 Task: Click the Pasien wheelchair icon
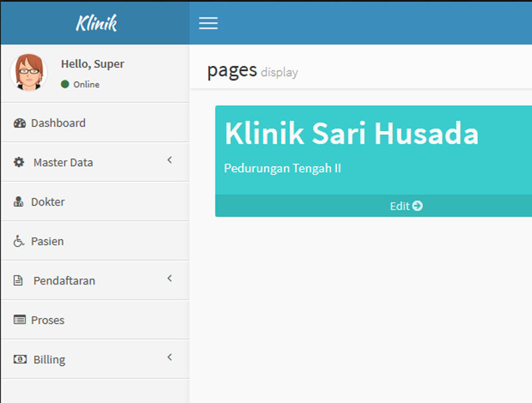[19, 241]
